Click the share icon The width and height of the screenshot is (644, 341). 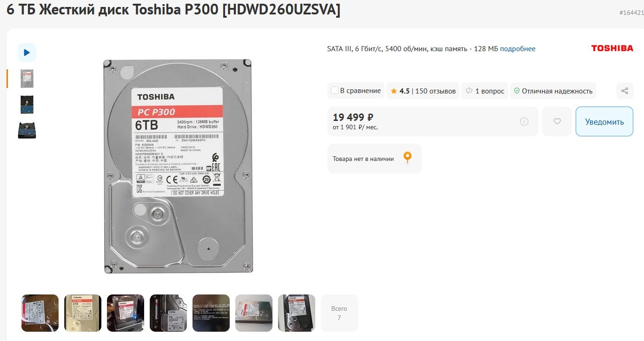click(625, 91)
